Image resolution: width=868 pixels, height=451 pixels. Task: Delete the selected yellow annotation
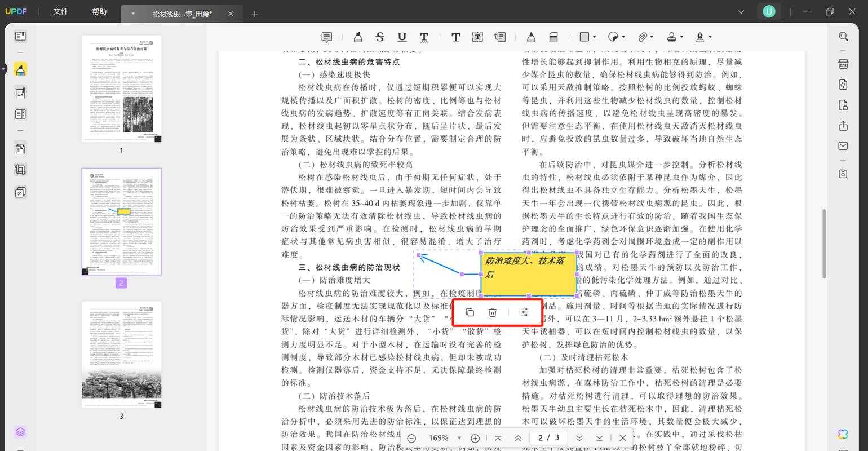(492, 312)
